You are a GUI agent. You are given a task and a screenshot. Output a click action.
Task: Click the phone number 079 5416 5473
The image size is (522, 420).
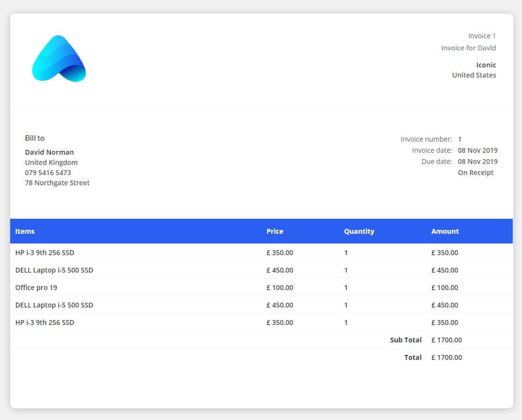(48, 172)
